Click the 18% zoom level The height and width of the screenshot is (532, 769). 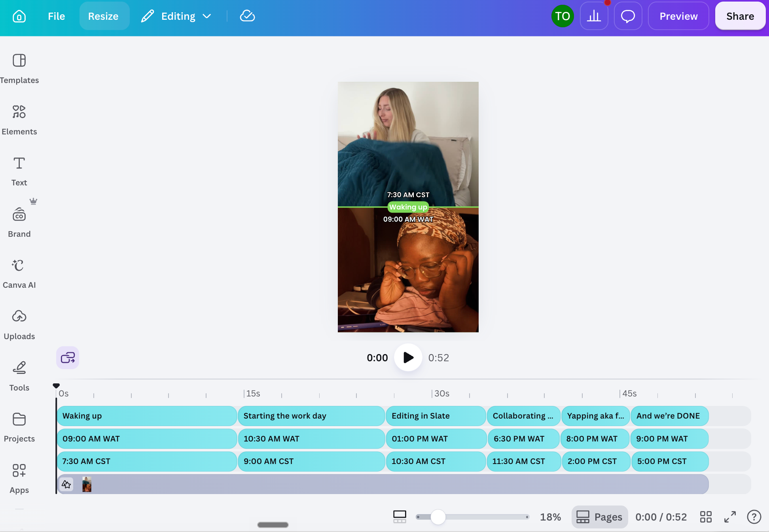pos(550,517)
